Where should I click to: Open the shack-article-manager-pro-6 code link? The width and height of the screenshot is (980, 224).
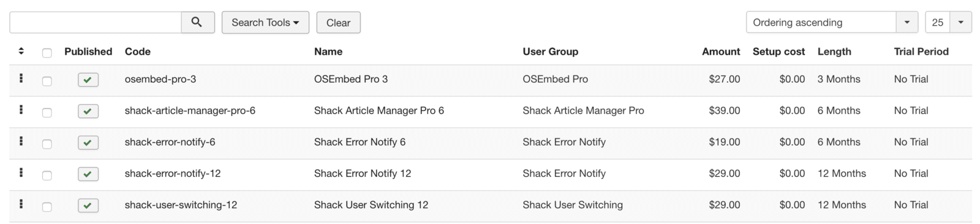click(x=190, y=110)
